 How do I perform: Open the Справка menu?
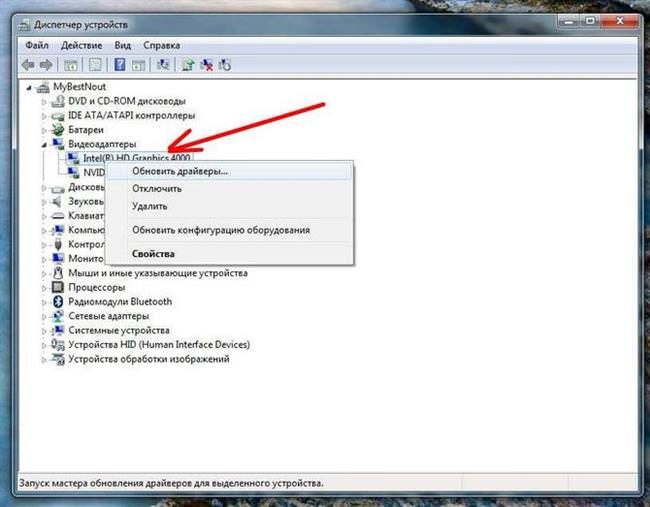tap(161, 45)
